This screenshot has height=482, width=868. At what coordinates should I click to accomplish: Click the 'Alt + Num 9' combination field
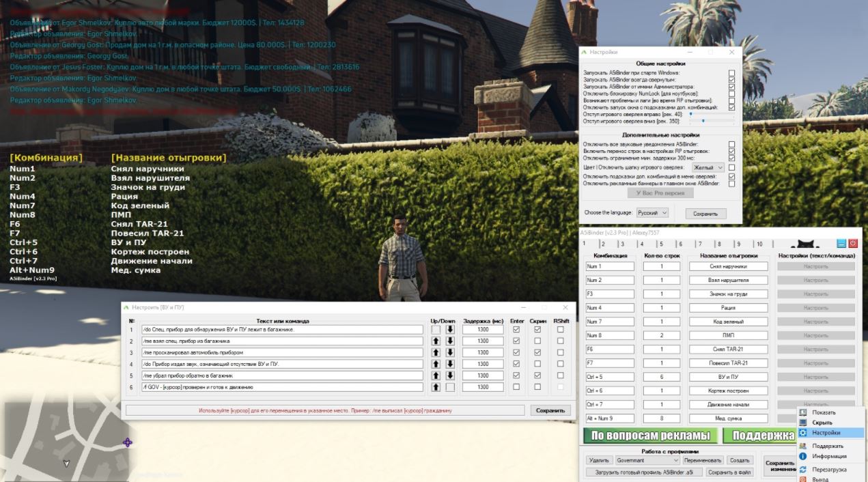point(610,419)
